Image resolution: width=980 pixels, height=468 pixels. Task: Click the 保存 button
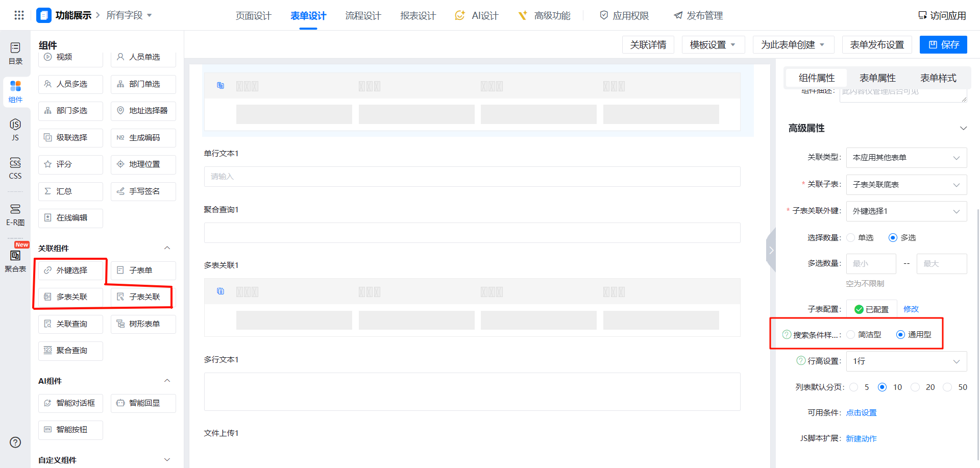click(x=943, y=45)
